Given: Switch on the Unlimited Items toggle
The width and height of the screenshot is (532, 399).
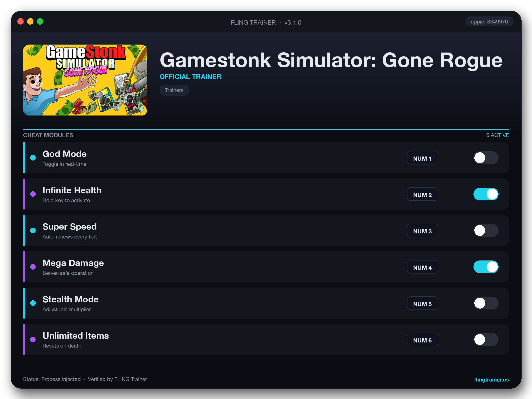Looking at the screenshot, I should pos(486,339).
